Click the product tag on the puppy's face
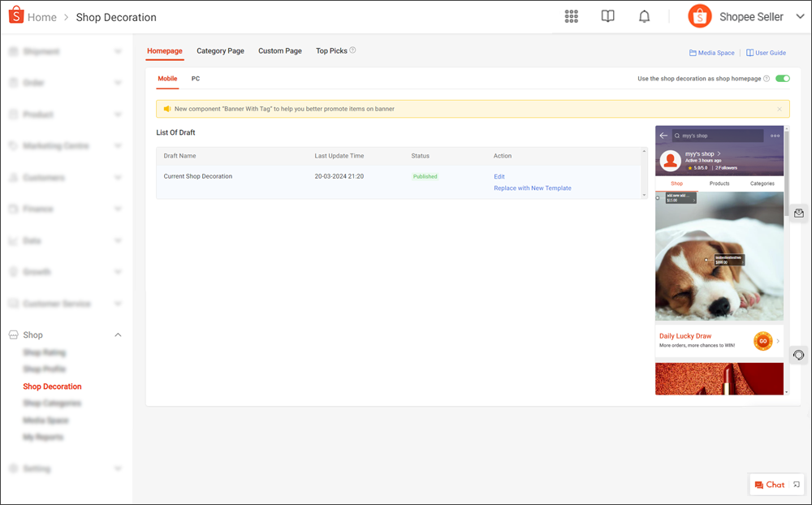Image resolution: width=812 pixels, height=505 pixels. pos(729,260)
